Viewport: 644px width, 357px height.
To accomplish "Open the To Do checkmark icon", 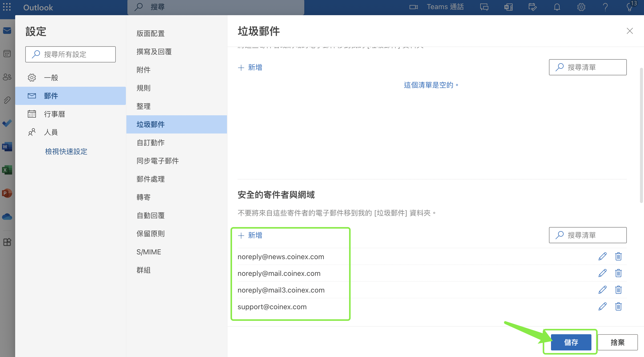I will (7, 123).
